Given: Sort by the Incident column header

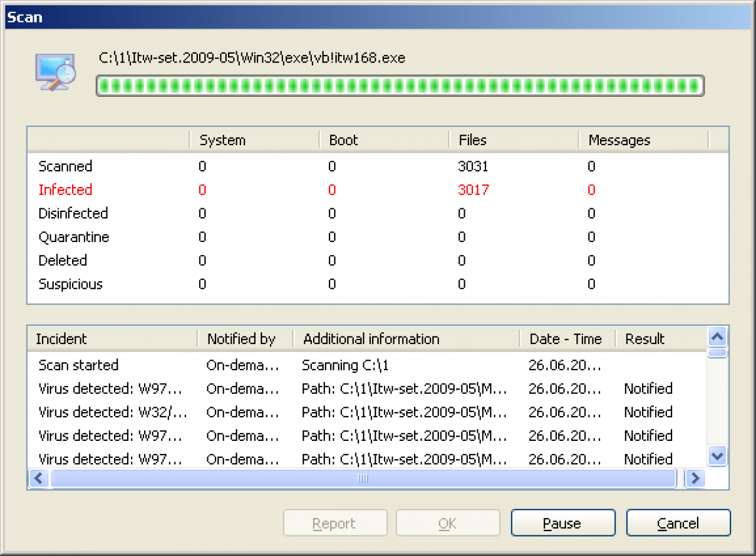Looking at the screenshot, I should pyautogui.click(x=112, y=339).
